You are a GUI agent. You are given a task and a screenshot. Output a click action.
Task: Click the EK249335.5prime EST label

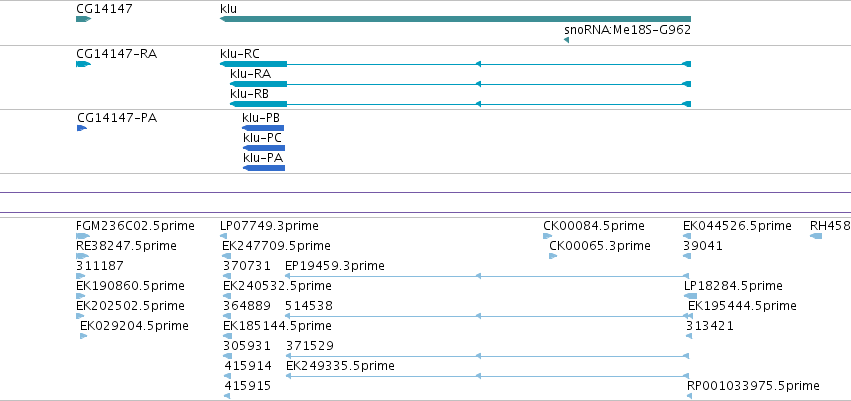pos(340,366)
